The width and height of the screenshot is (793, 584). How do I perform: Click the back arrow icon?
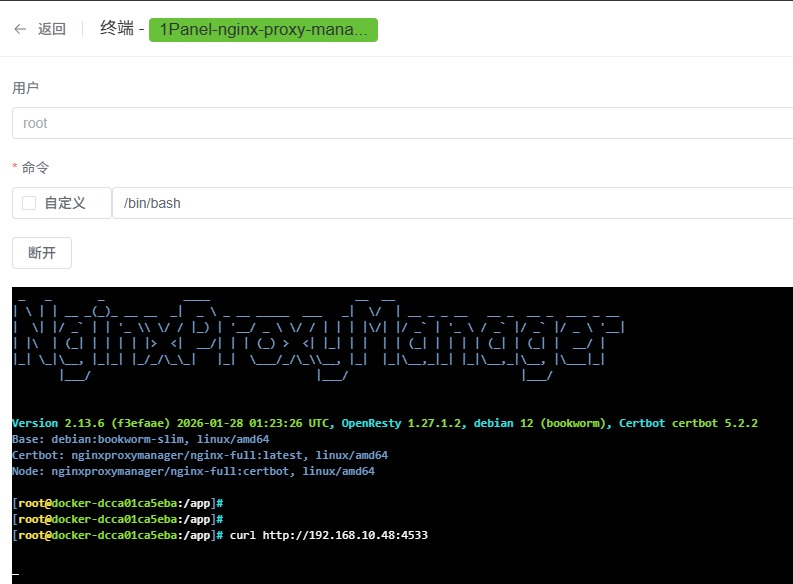click(x=20, y=29)
